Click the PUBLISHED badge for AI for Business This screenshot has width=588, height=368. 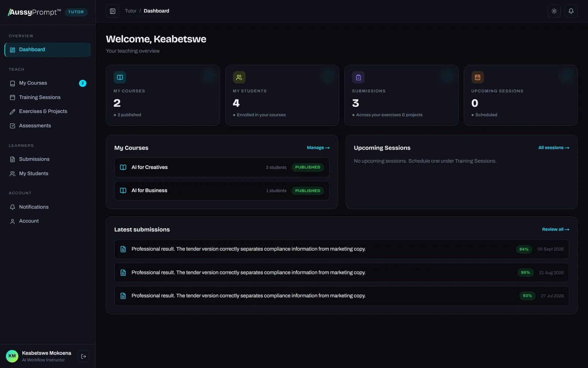tap(308, 191)
